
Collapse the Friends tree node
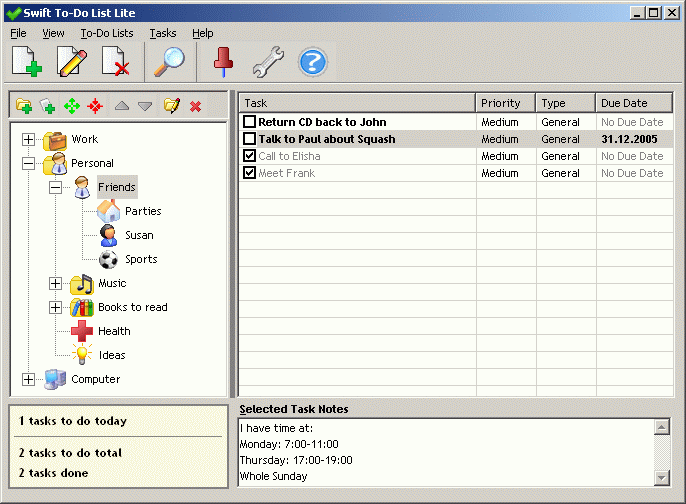point(55,188)
